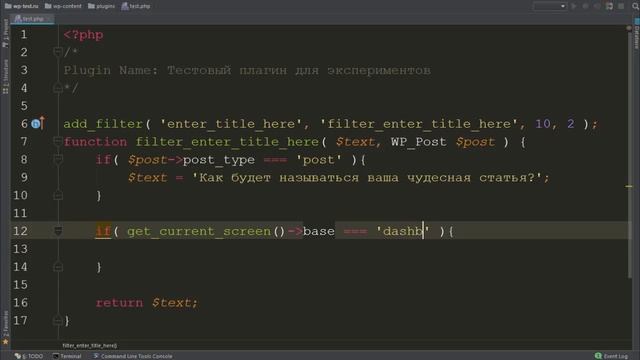Screen dimensions: 640x360
Task: Click the wp-test.ru breadcrumb folder
Action: [x=21, y=6]
